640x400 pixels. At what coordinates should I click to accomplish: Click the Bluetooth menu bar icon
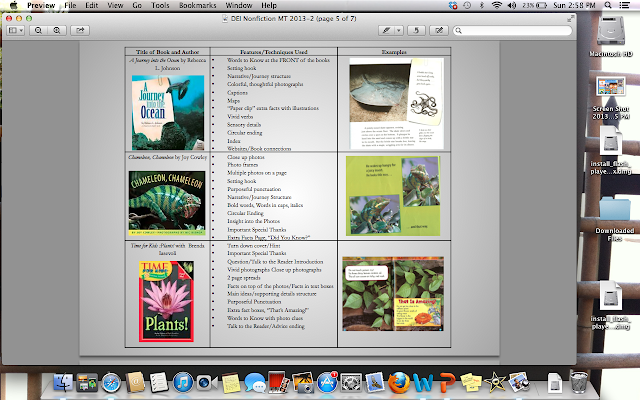pos(482,5)
